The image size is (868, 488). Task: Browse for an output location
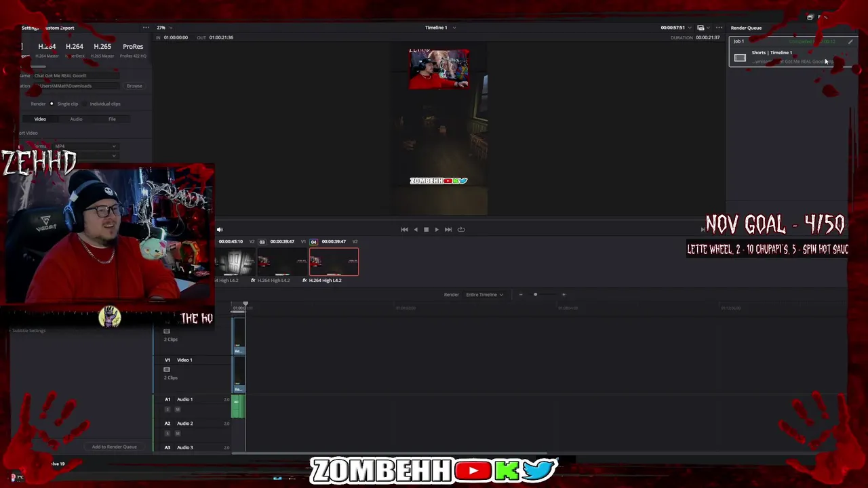pyautogui.click(x=134, y=86)
